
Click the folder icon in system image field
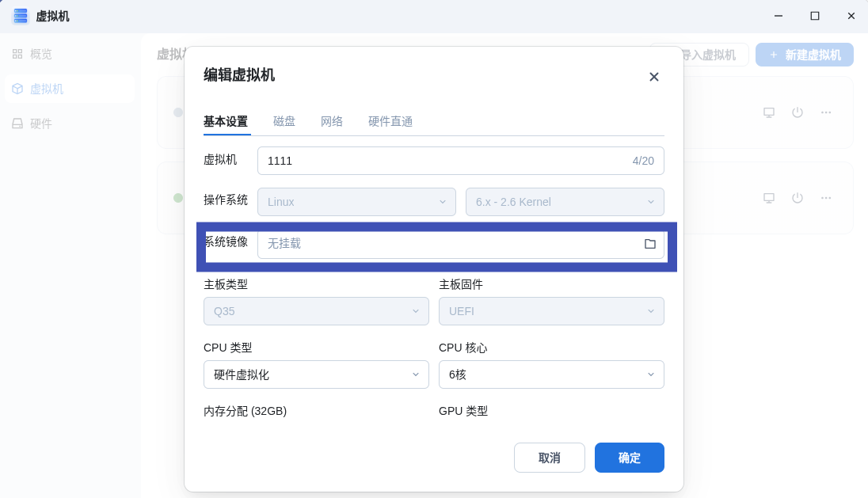tap(650, 244)
